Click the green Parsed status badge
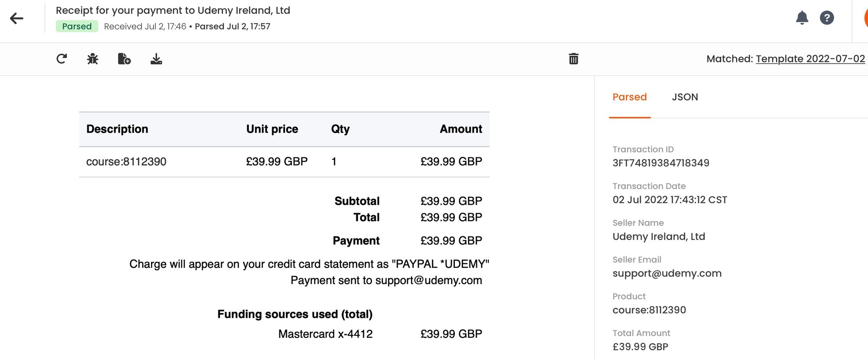The image size is (868, 359). tap(77, 26)
